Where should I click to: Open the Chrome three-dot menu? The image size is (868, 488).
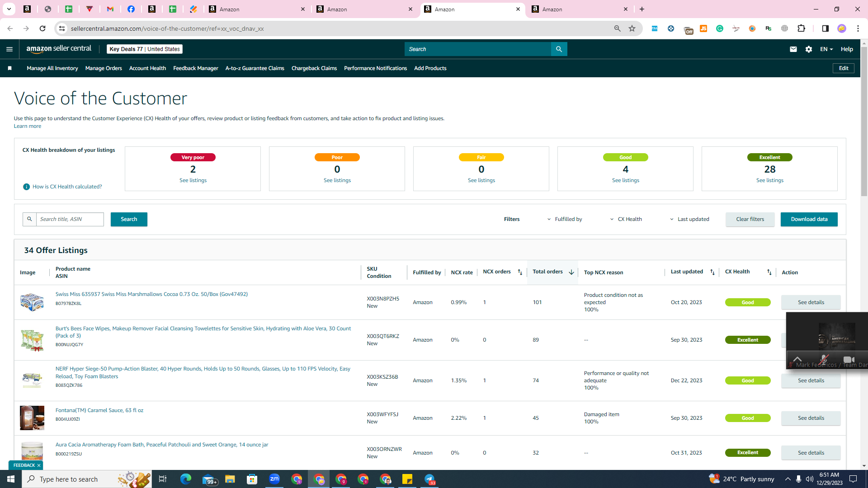tap(858, 28)
